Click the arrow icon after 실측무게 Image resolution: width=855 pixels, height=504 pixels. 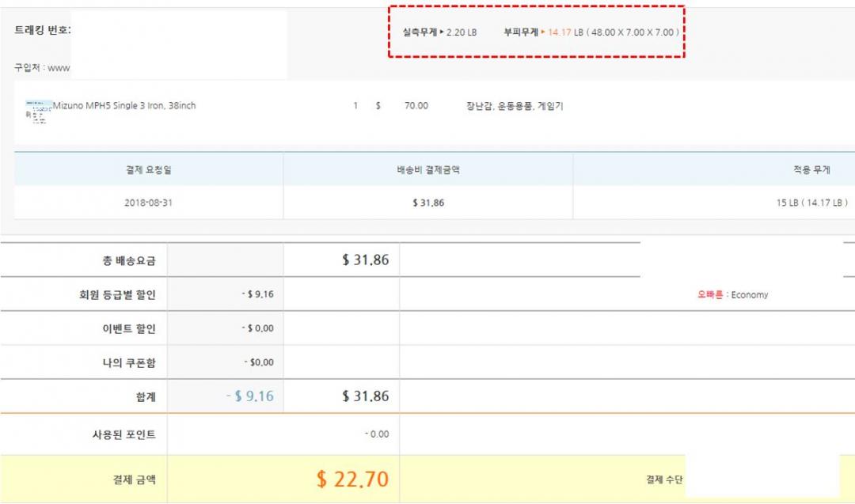(442, 32)
